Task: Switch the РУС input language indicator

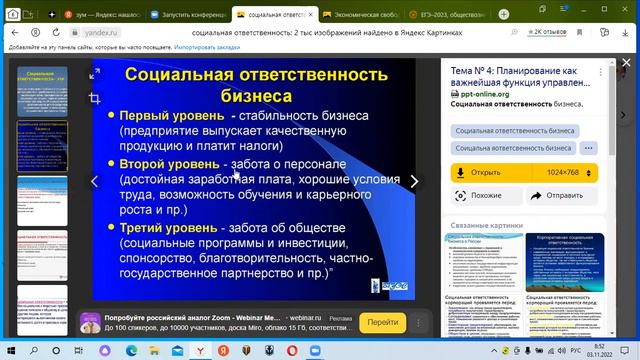Action: click(576, 351)
